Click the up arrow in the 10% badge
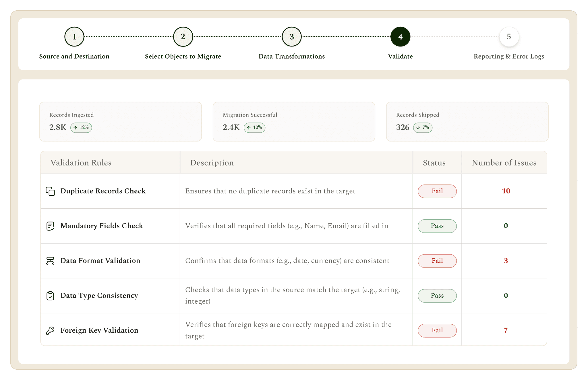The width and height of the screenshot is (588, 380). tap(249, 128)
